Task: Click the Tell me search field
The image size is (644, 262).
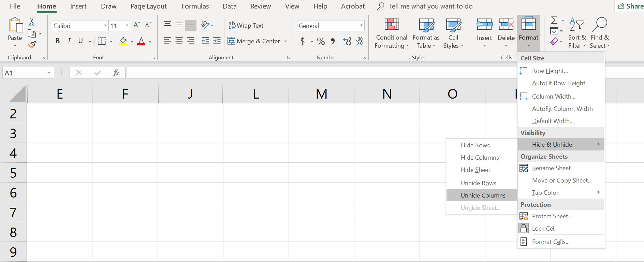Action: 425,6
